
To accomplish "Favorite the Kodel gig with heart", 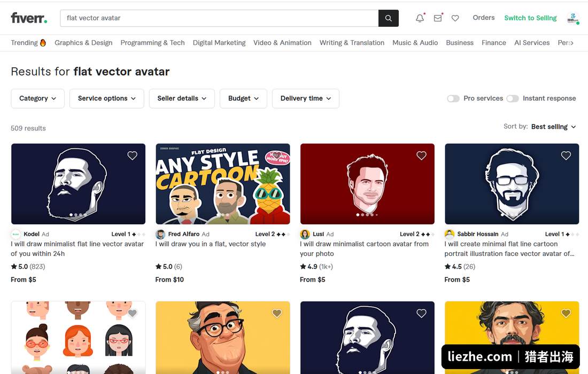I will (133, 155).
